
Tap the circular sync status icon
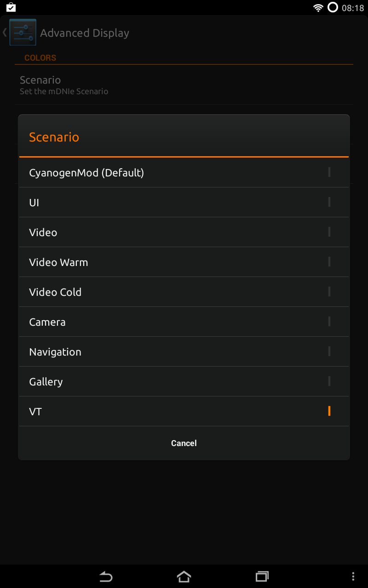coord(332,8)
